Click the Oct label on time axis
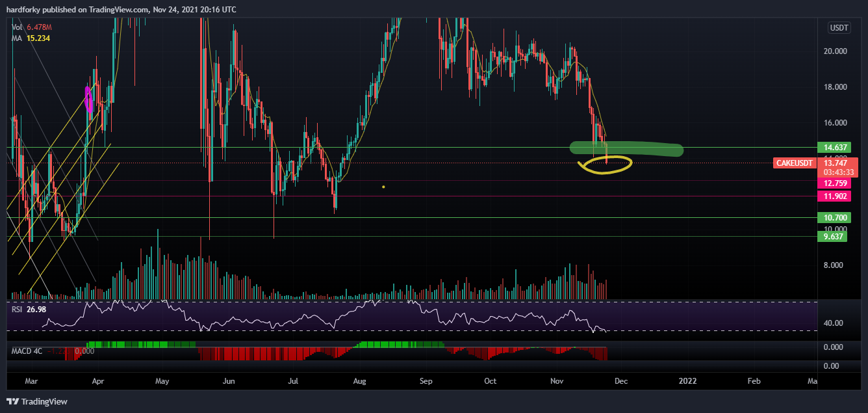This screenshot has height=413, width=868. tap(491, 382)
